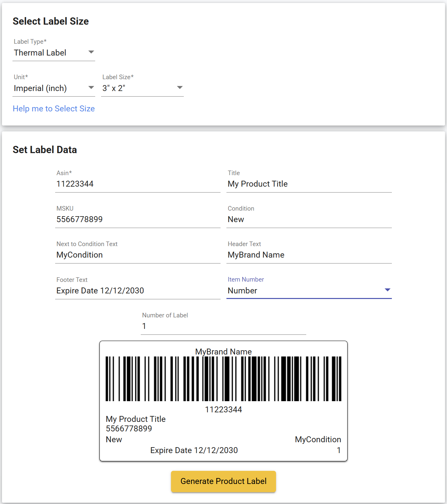The image size is (447, 504).
Task: Click the Generate Product Label button
Action: click(223, 481)
